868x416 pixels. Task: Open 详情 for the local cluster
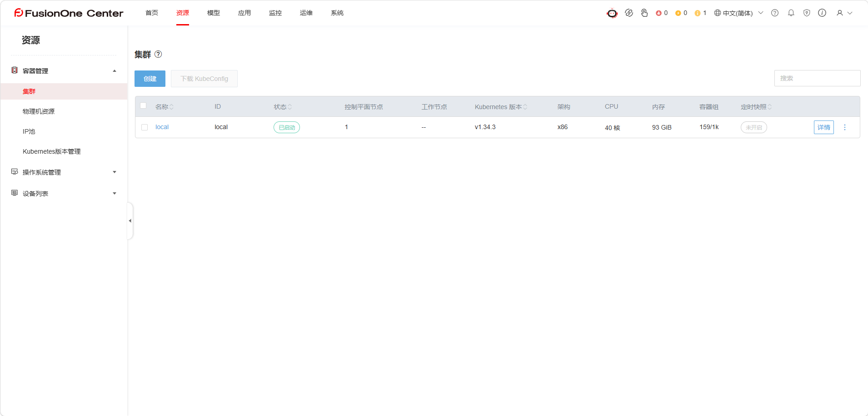click(824, 127)
